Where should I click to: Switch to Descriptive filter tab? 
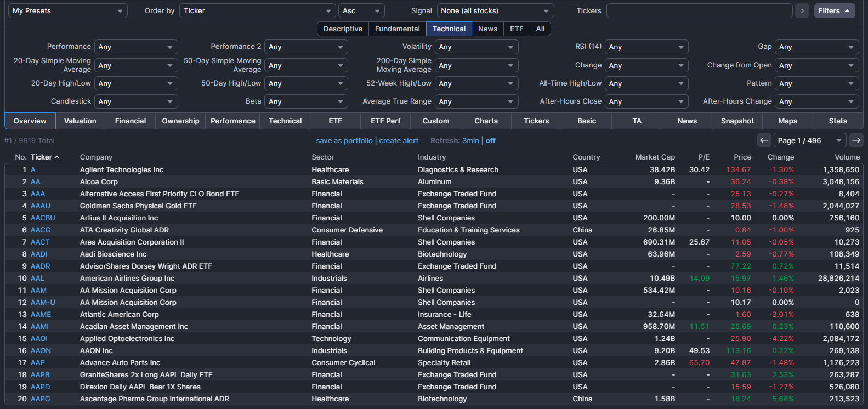click(343, 29)
